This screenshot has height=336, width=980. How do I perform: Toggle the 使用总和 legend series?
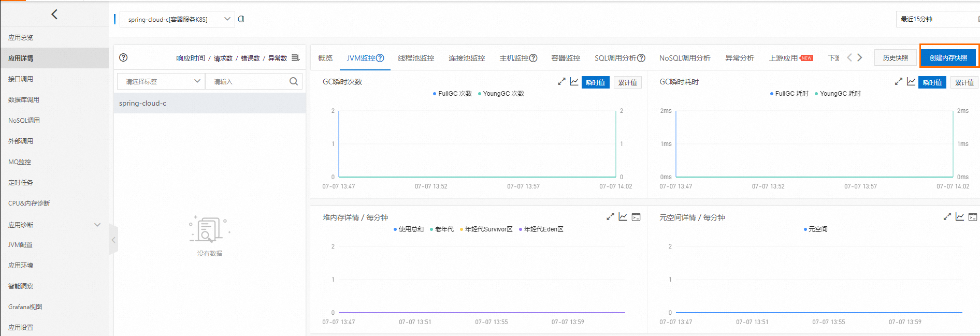pos(409,229)
